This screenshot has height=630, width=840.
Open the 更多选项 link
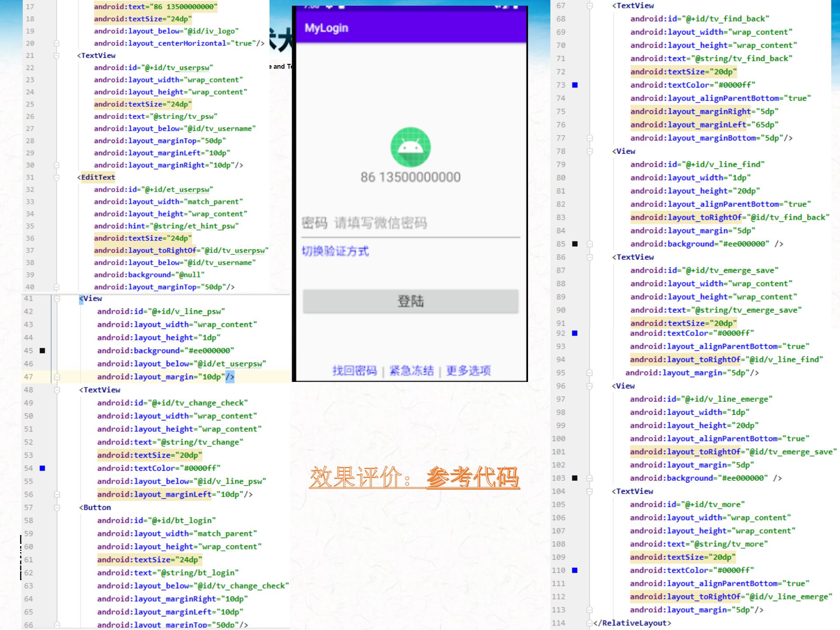tap(468, 371)
